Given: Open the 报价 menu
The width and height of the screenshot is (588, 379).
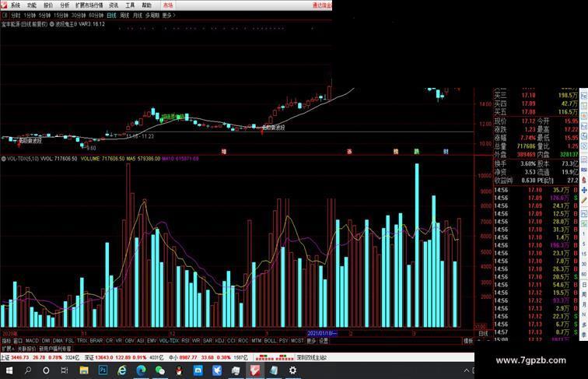Looking at the screenshot, I should click(x=48, y=5).
